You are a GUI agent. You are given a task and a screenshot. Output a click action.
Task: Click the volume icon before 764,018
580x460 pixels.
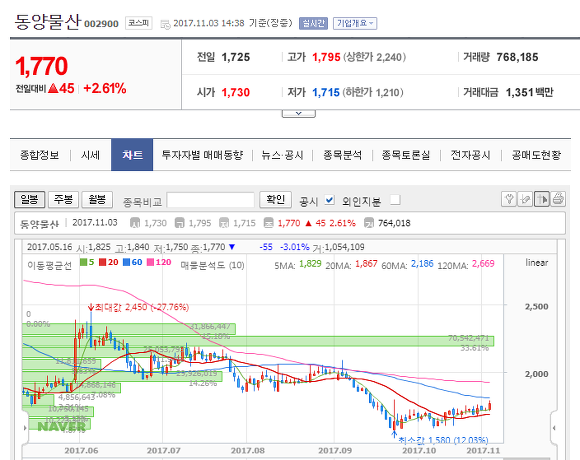(x=369, y=223)
